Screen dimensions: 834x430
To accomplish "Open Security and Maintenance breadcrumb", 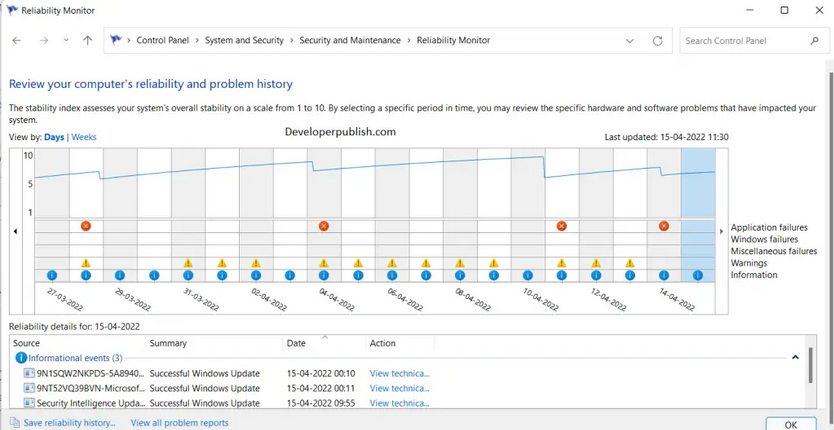I will (x=350, y=40).
